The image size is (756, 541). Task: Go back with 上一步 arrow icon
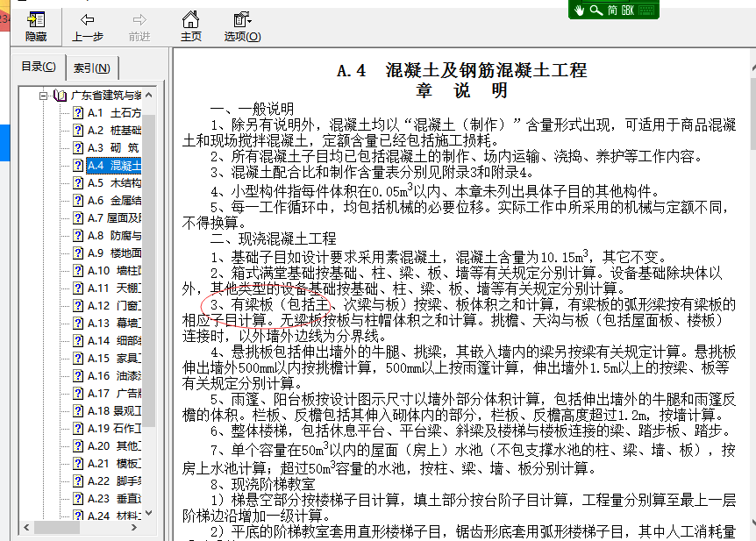pos(88,20)
